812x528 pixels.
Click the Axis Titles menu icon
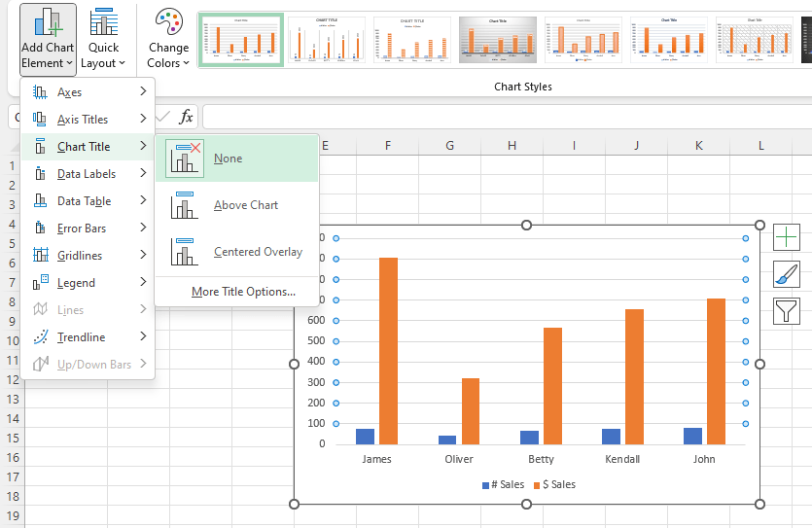tap(40, 119)
